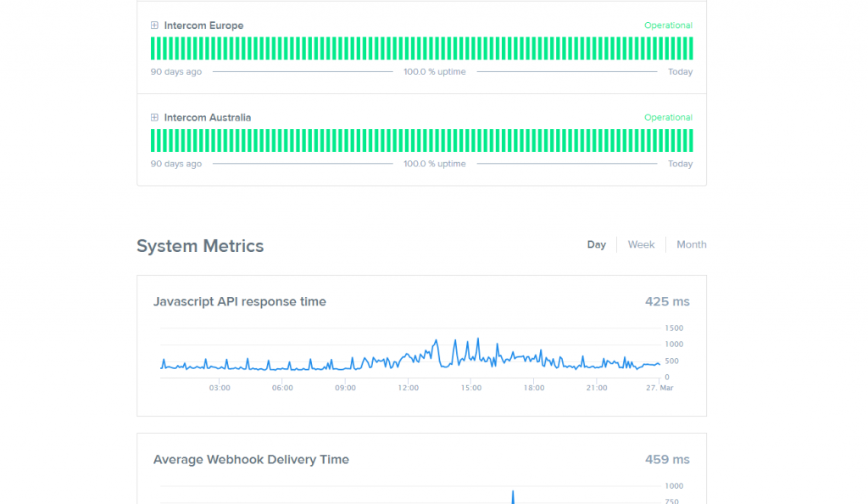
Task: Select today's uptime bar for Intercom Australia
Action: click(x=690, y=140)
